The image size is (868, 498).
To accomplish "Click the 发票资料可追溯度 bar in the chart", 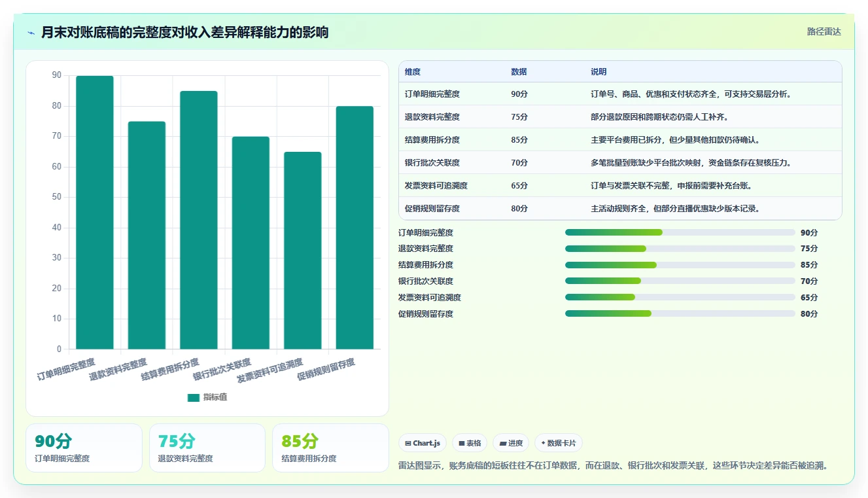I will click(x=303, y=251).
